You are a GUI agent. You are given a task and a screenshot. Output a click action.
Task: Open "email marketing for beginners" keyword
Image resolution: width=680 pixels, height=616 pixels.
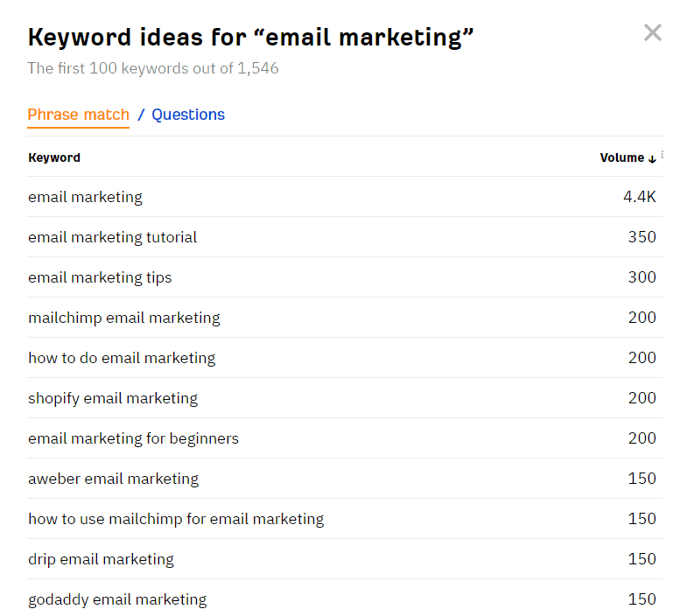click(x=133, y=438)
